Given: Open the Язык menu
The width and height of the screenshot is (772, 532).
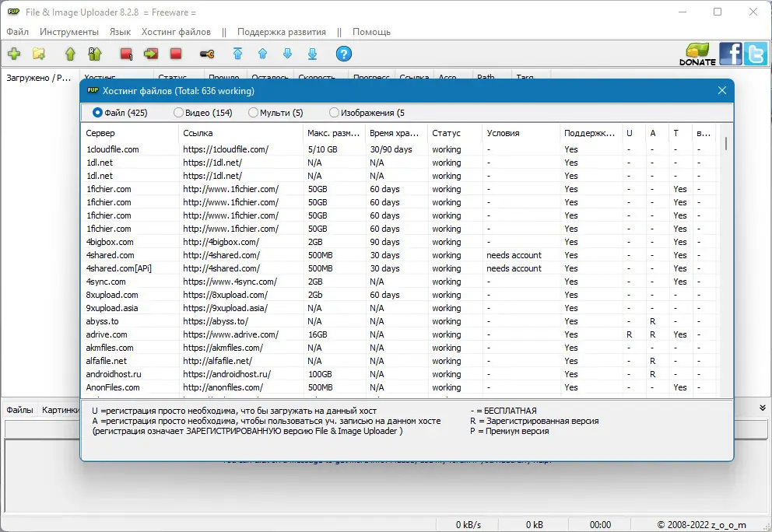Looking at the screenshot, I should [120, 32].
